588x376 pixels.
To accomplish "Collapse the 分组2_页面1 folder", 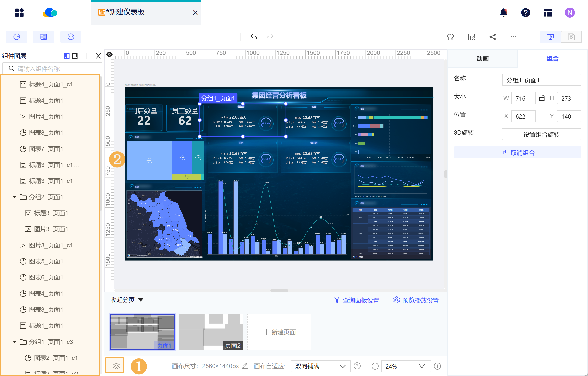I will coord(15,197).
